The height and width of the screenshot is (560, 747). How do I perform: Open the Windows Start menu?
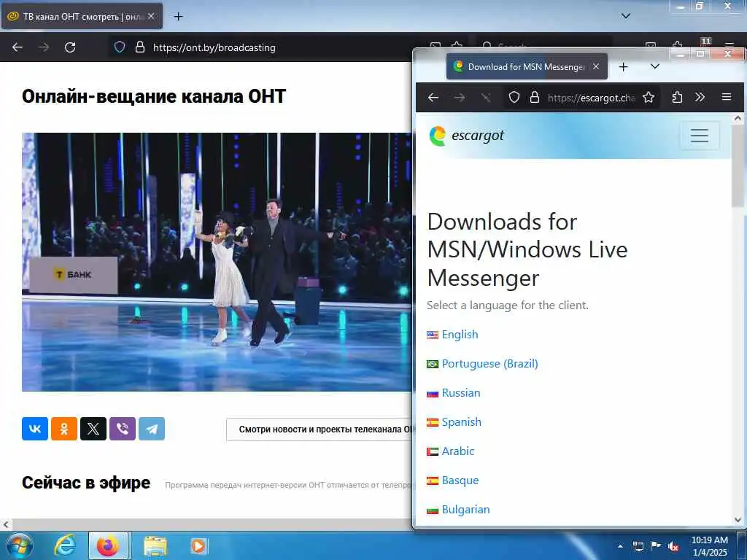click(19, 545)
